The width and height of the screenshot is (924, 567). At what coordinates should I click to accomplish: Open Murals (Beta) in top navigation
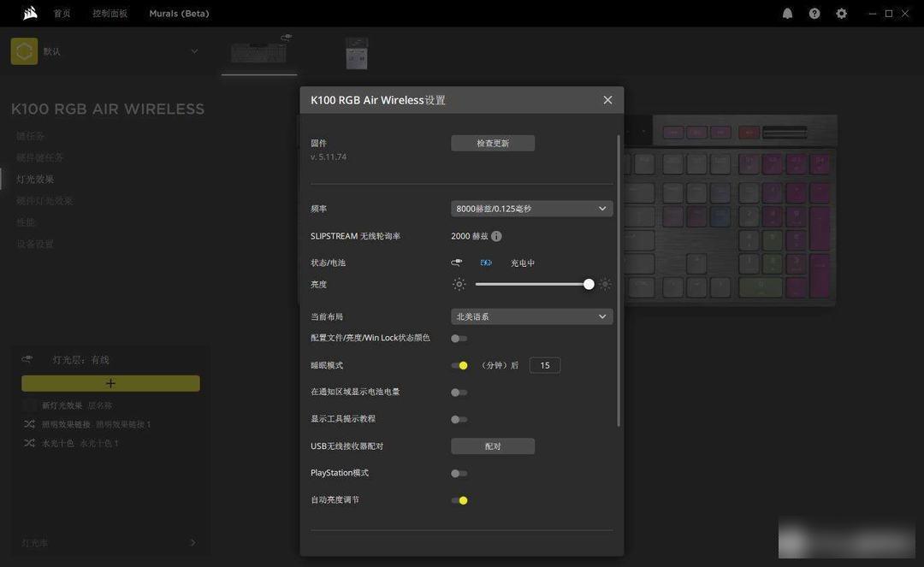[x=179, y=14]
